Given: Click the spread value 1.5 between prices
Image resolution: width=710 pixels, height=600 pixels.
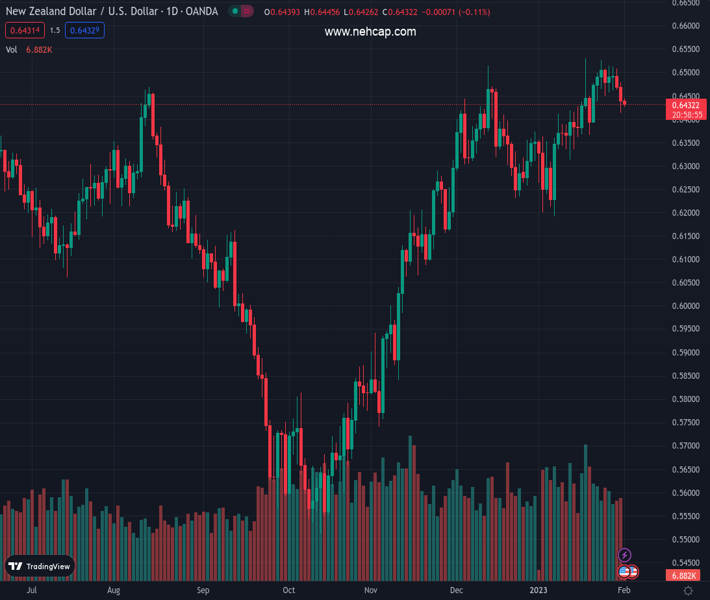Looking at the screenshot, I should (54, 30).
